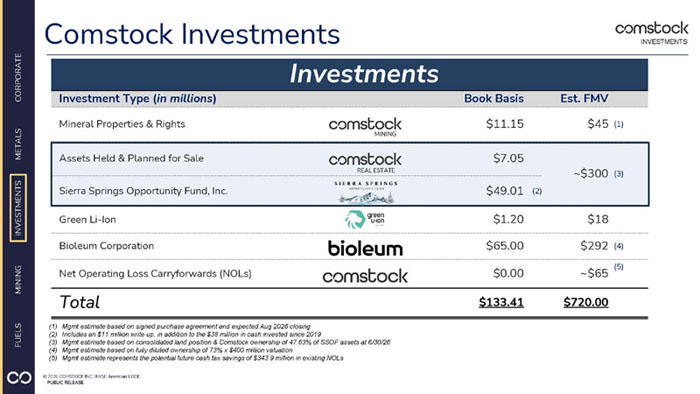Click the Comstock Real Estate logo
Image resolution: width=700 pixels, height=394 pixels.
[365, 162]
